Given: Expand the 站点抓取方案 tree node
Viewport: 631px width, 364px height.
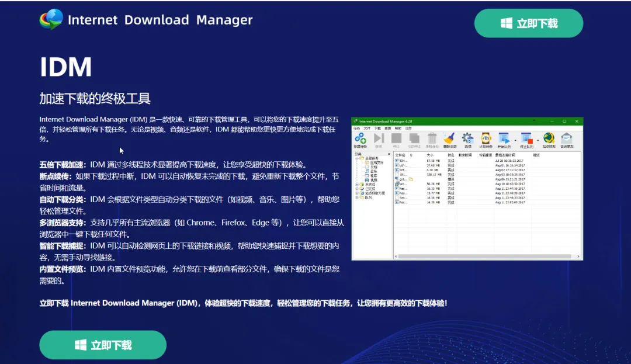Looking at the screenshot, I should pyautogui.click(x=357, y=193).
